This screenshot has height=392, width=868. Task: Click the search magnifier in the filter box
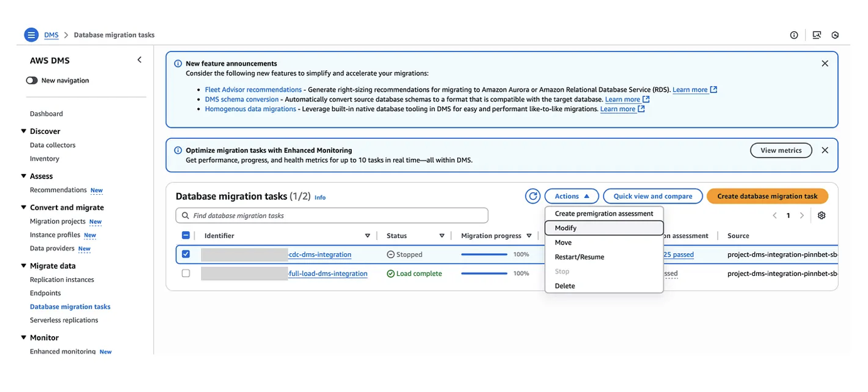point(185,215)
